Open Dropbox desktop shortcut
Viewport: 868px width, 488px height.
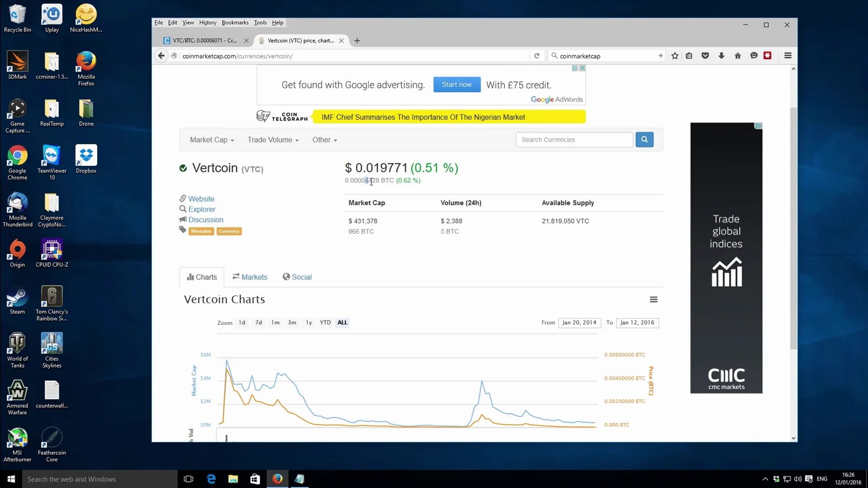pyautogui.click(x=86, y=159)
